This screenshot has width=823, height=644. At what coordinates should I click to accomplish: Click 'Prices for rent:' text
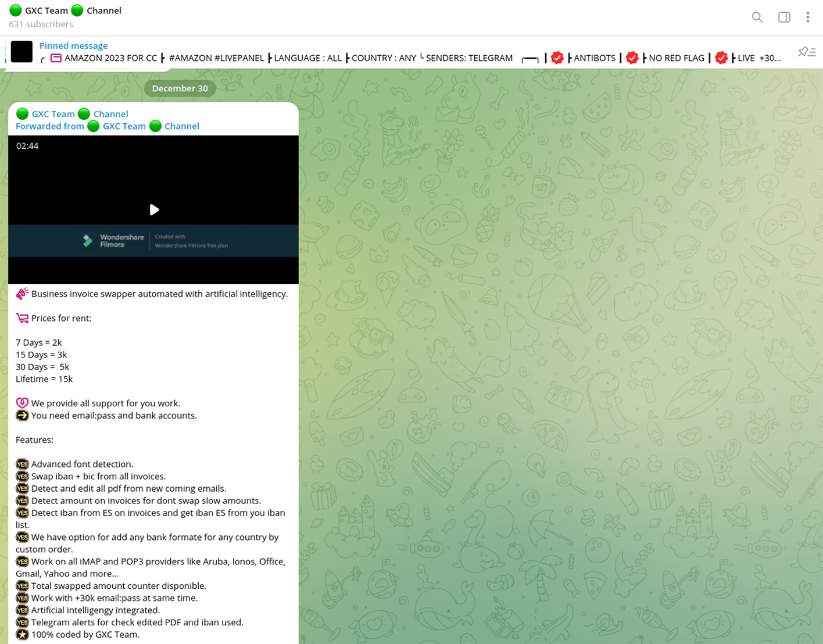pos(61,319)
